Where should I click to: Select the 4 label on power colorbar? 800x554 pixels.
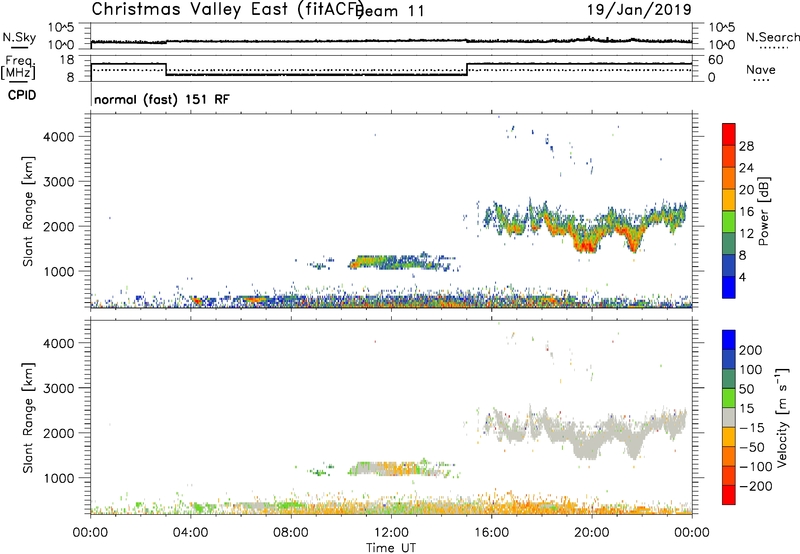click(743, 278)
